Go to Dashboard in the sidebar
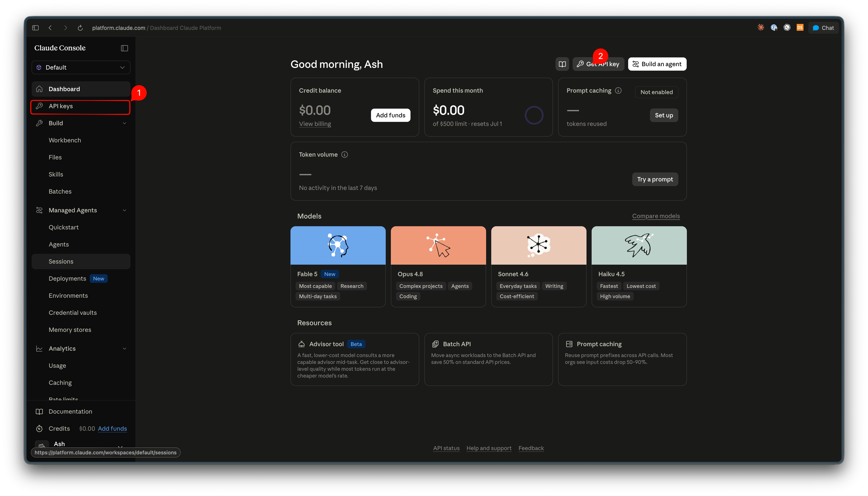The height and width of the screenshot is (496, 868). 81,89
